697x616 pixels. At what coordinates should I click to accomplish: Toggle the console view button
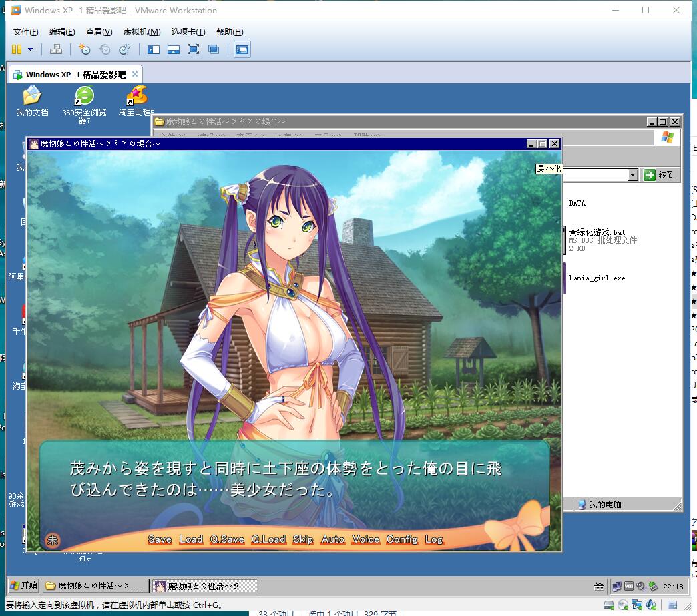[242, 49]
